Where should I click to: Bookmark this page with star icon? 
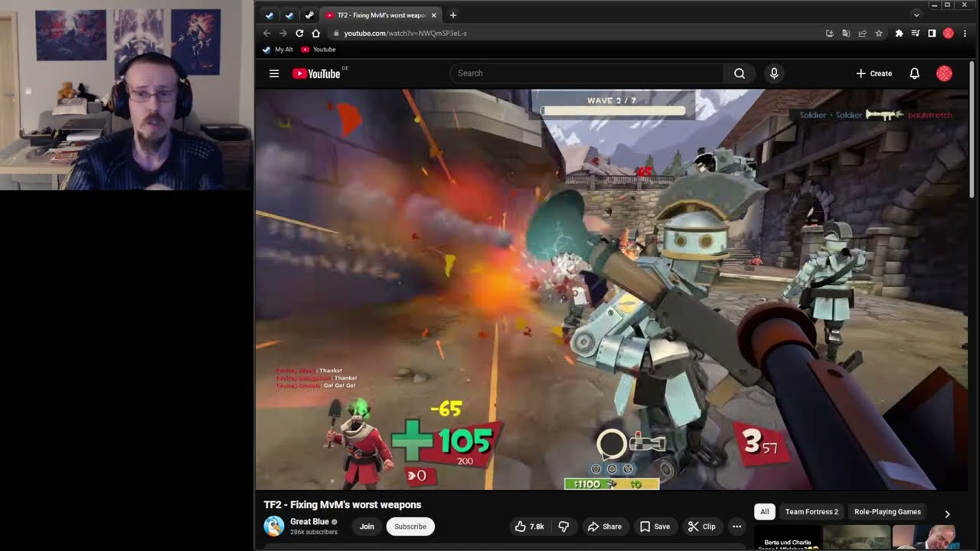[879, 34]
